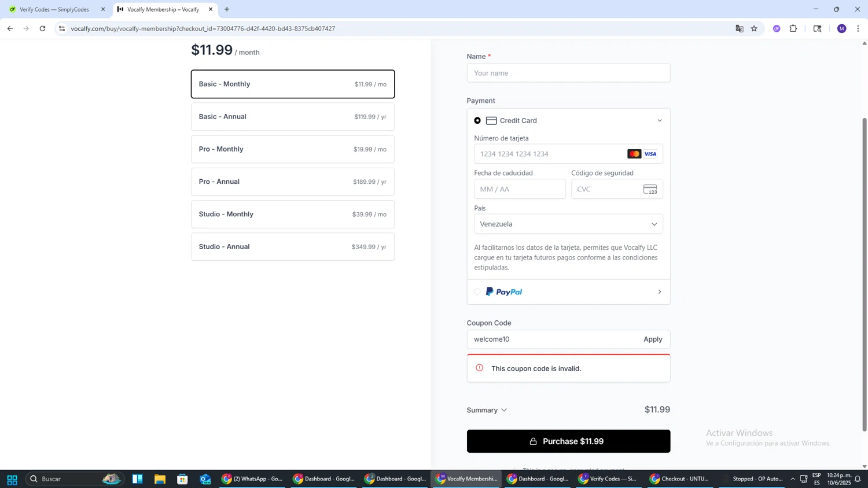The width and height of the screenshot is (868, 488).
Task: Click the Mastercard logo in card field
Action: tap(634, 154)
